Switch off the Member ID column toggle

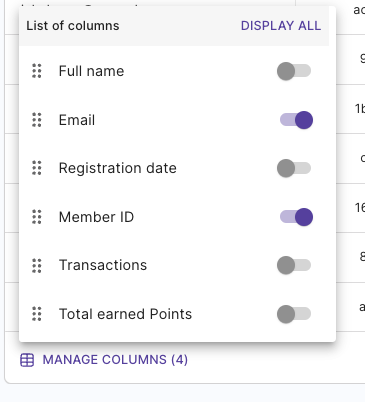point(296,217)
